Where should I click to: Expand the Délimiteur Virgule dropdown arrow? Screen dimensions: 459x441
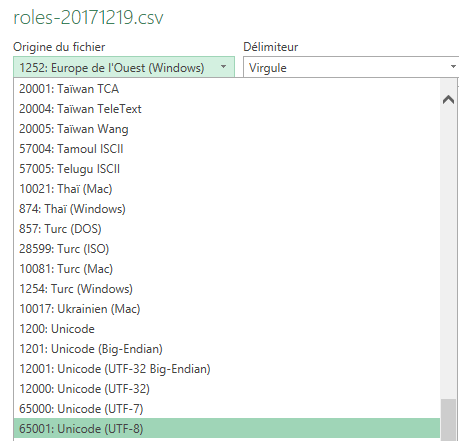coord(453,67)
